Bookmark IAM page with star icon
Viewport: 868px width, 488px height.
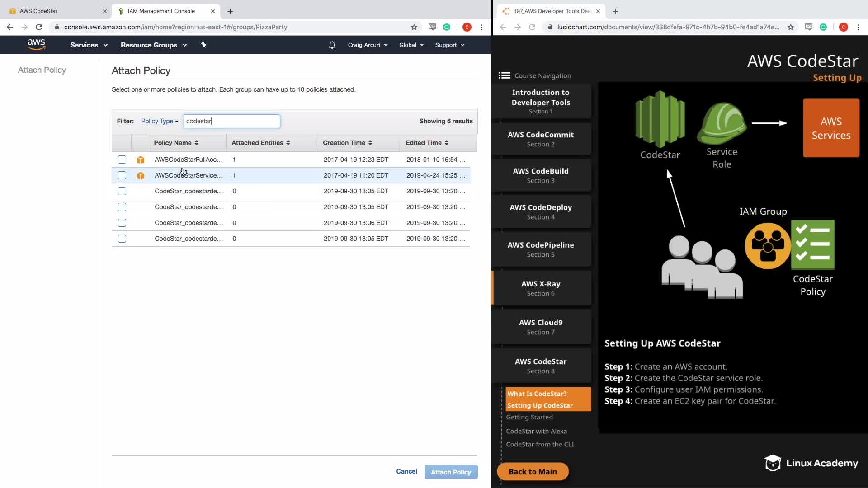pyautogui.click(x=414, y=27)
